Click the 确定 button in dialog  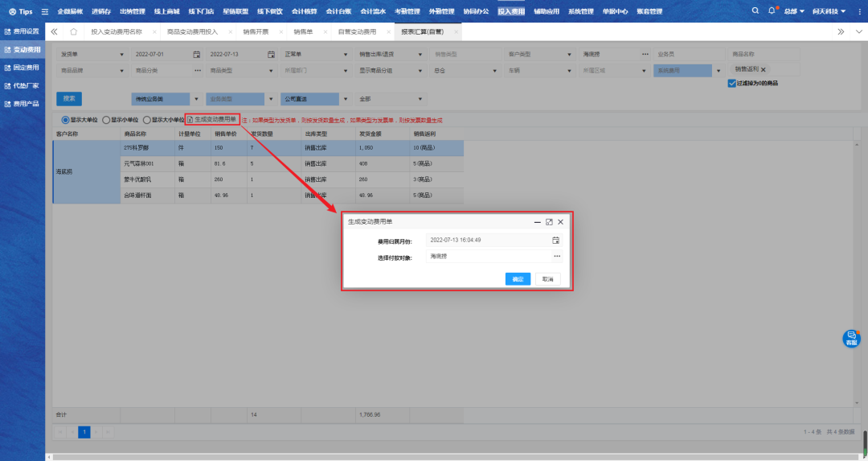pyautogui.click(x=518, y=279)
